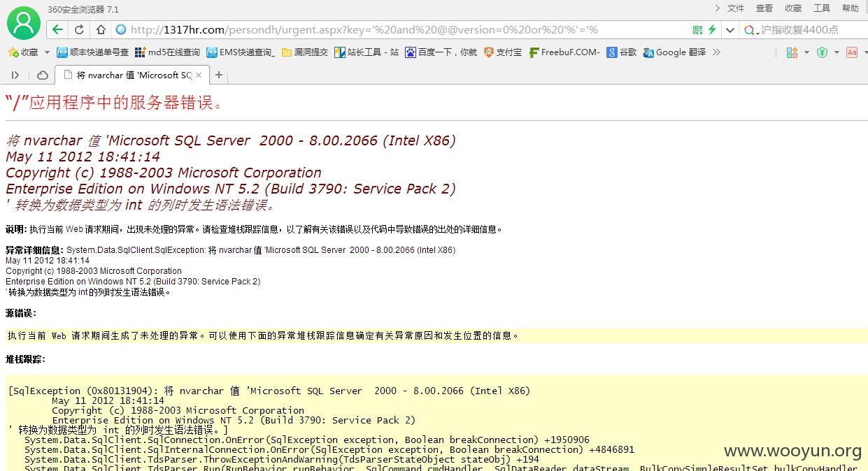The width and height of the screenshot is (868, 471).
Task: Go to the browser home page
Action: pyautogui.click(x=101, y=29)
